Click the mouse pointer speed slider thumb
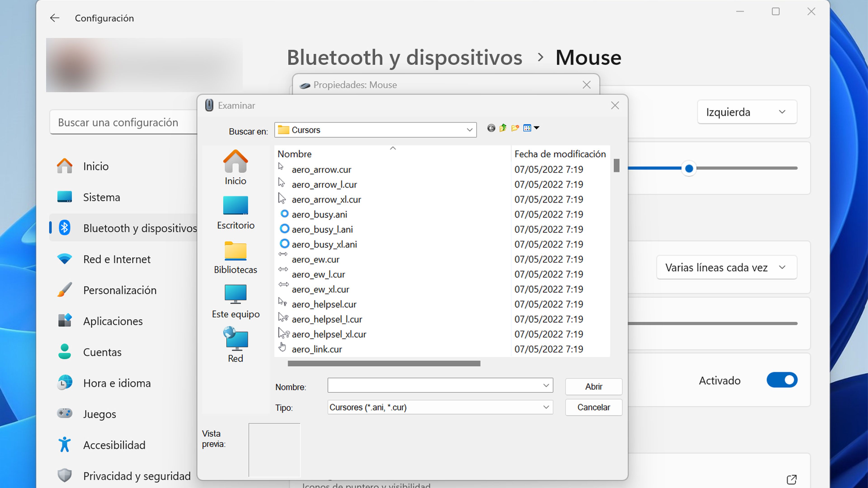This screenshot has height=488, width=868. (689, 168)
